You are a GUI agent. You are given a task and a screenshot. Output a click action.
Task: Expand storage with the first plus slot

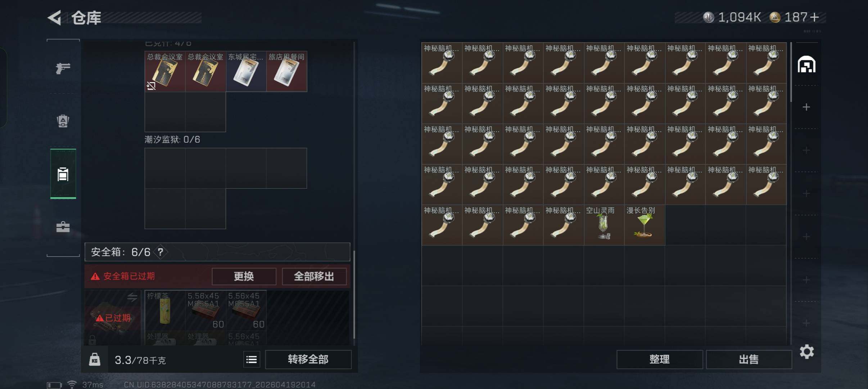click(806, 107)
